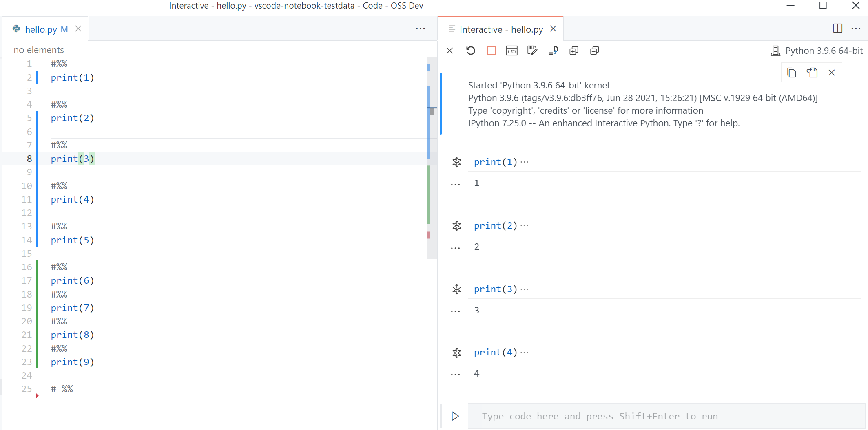
Task: Place cursor on print(1) in editor
Action: (x=72, y=77)
